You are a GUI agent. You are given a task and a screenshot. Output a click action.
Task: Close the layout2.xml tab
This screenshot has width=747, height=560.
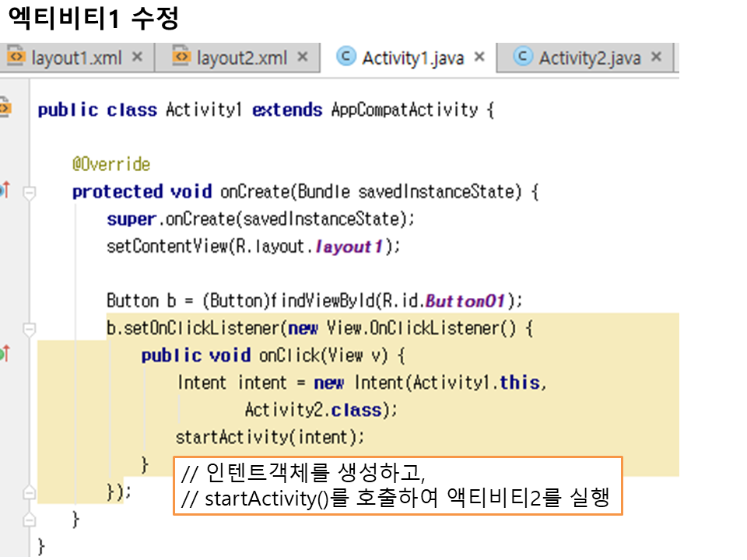tap(303, 57)
